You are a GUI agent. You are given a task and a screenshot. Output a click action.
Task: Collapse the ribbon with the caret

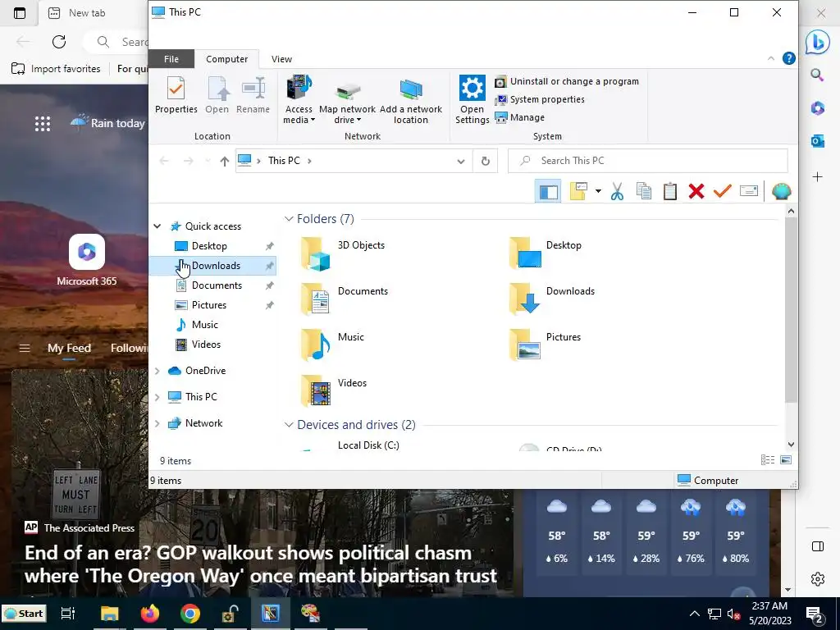click(x=771, y=58)
